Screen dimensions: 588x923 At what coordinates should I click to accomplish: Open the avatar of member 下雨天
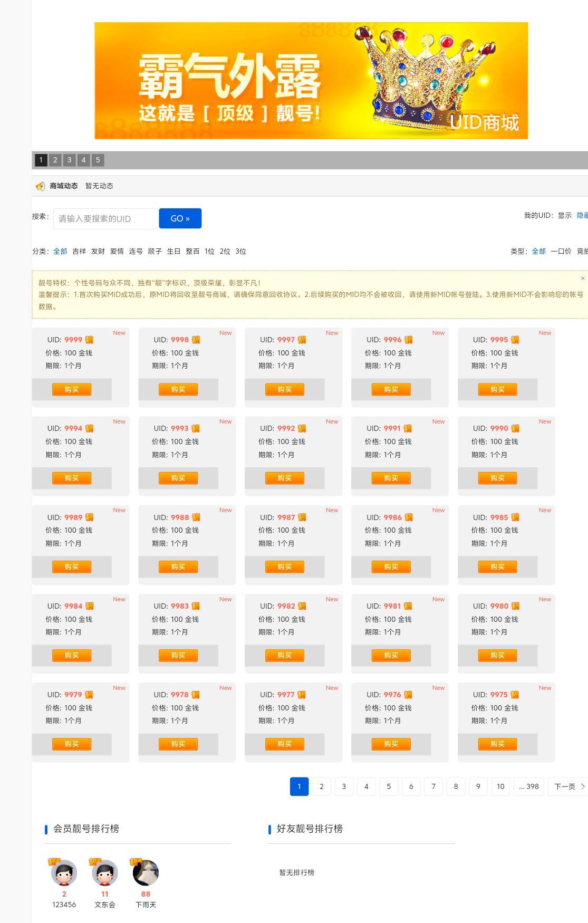(146, 873)
